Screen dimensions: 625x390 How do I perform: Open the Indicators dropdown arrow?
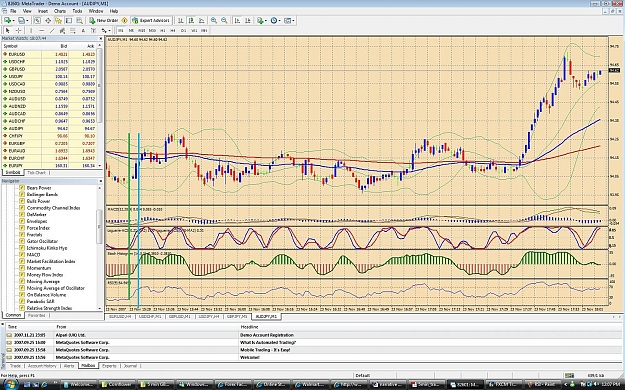pyautogui.click(x=265, y=21)
